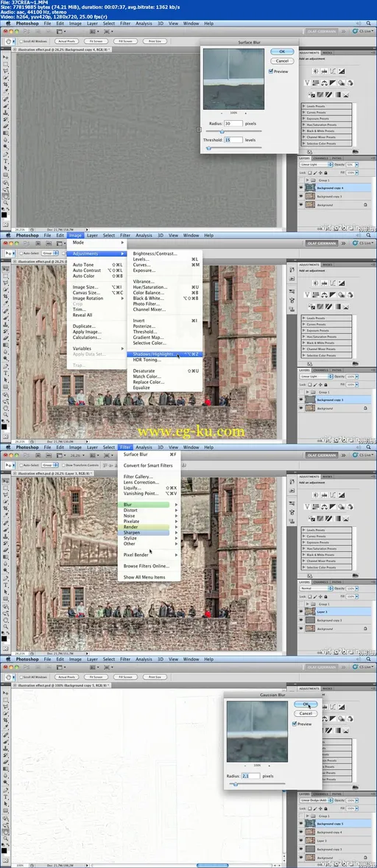Enable Show Transform Controls in the options bar
Screen dimensions: 377x868
[x=63, y=465]
